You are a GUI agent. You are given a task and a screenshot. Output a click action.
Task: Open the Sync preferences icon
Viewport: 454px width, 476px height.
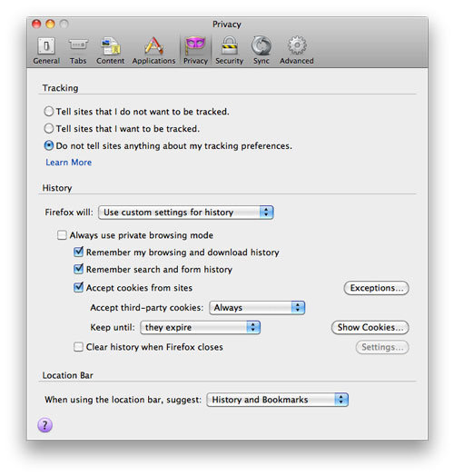pos(262,45)
